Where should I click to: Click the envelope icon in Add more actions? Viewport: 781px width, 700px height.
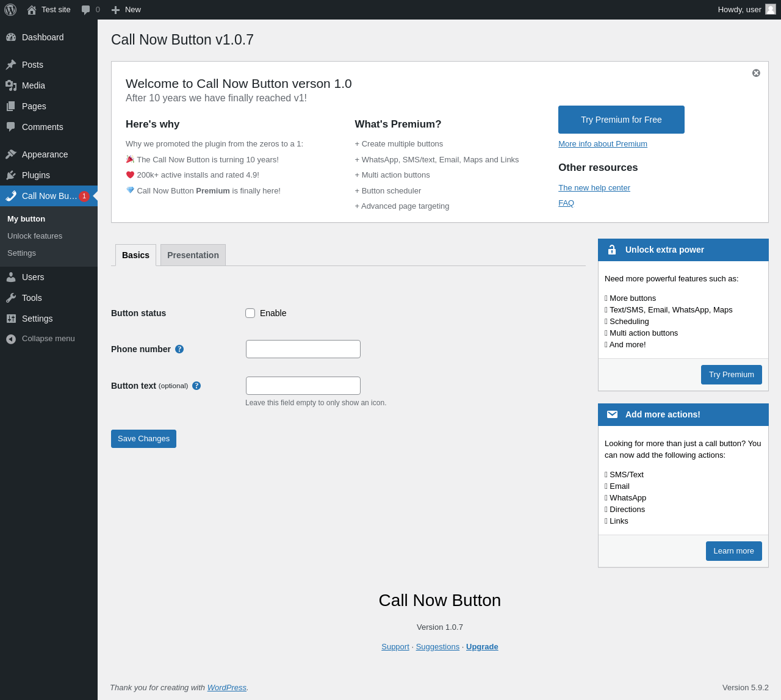pyautogui.click(x=612, y=414)
